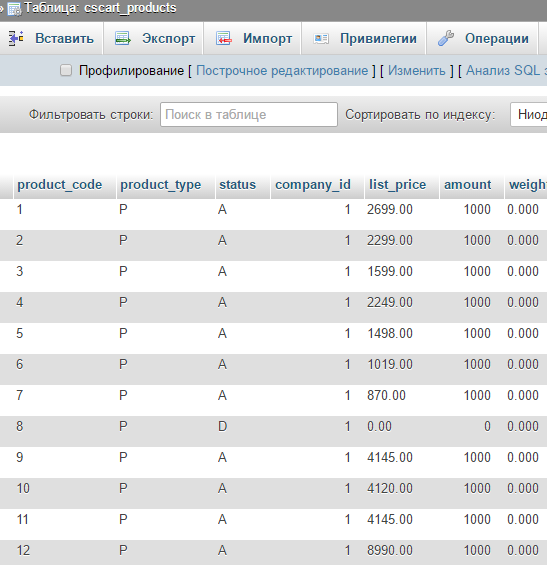
Task: Click the Privileges tab icon
Action: pyautogui.click(x=321, y=39)
